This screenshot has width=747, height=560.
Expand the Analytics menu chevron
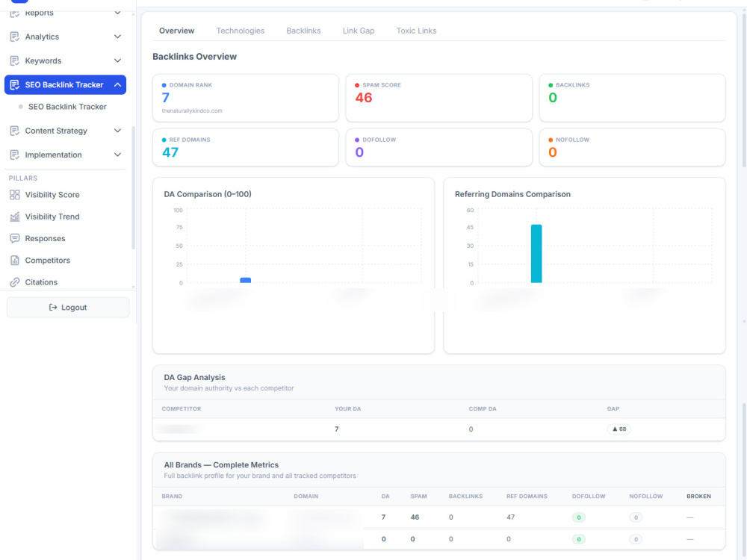(x=118, y=37)
